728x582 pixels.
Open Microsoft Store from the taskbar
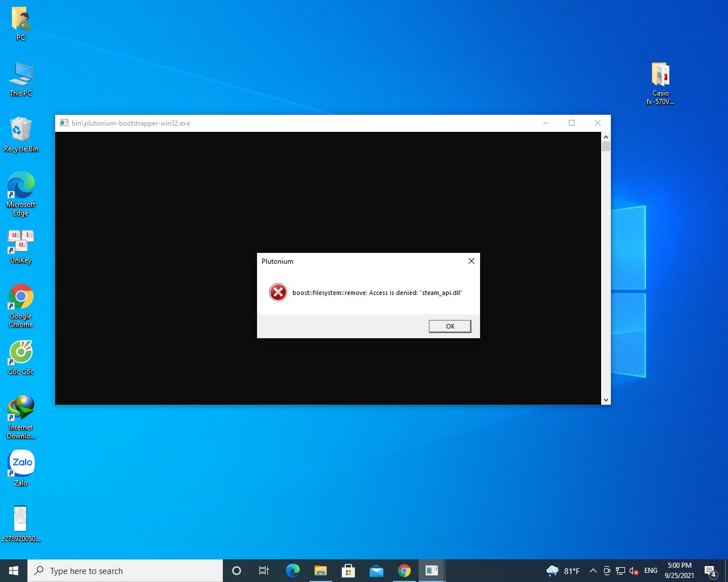point(348,571)
